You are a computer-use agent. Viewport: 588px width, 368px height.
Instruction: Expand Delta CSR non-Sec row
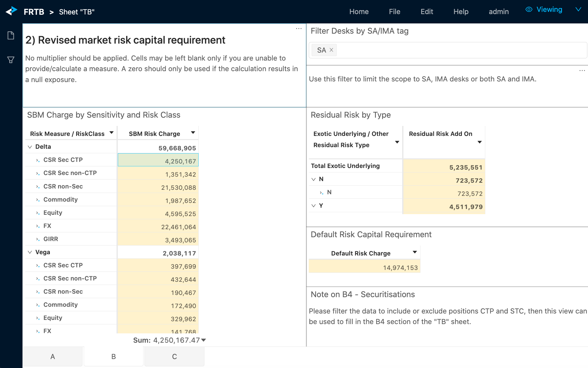tap(38, 187)
